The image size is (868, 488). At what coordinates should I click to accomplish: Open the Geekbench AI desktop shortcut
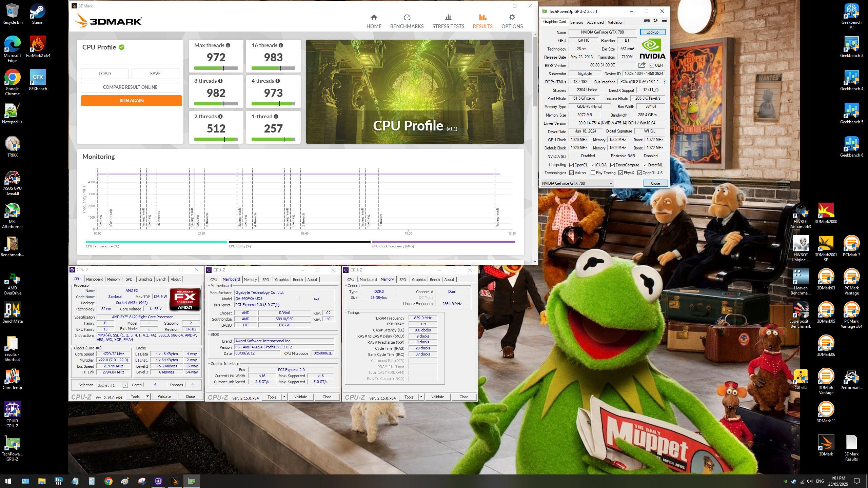[851, 16]
